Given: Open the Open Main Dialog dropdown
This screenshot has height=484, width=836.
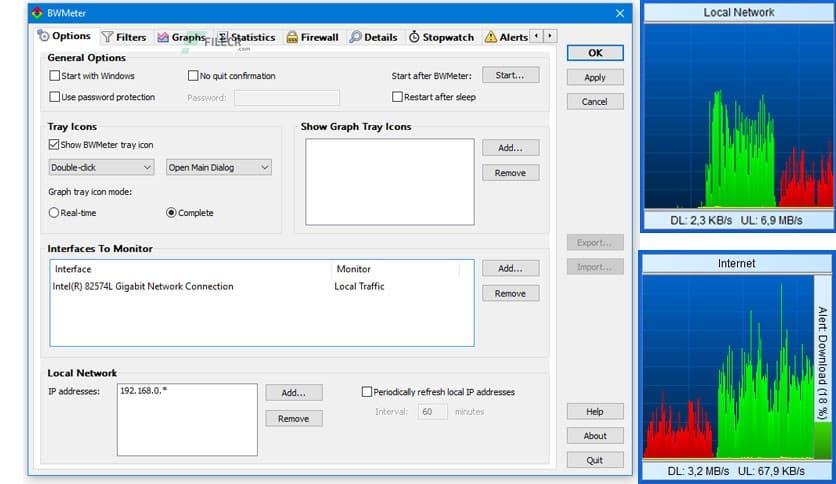Looking at the screenshot, I should (x=219, y=167).
